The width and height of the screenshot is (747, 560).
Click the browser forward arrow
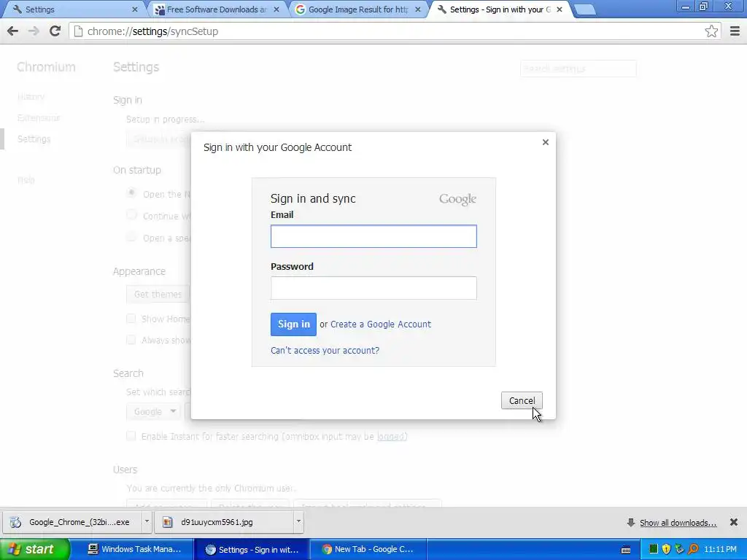[x=34, y=31]
